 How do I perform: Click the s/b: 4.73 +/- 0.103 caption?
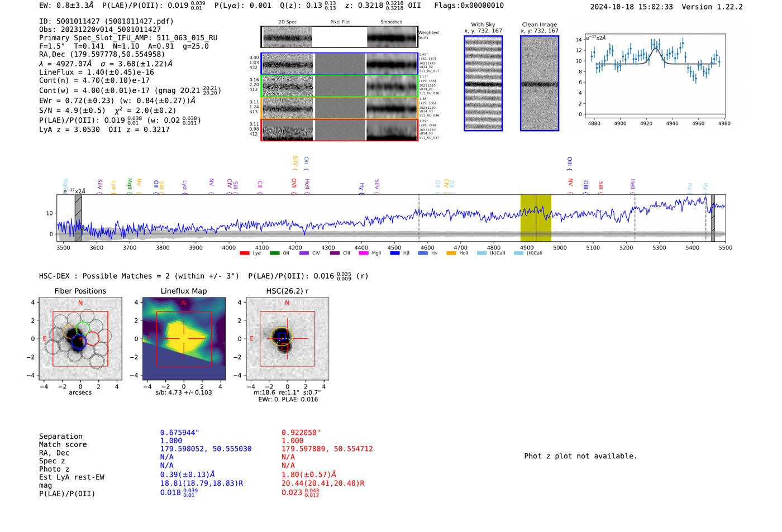184,392
